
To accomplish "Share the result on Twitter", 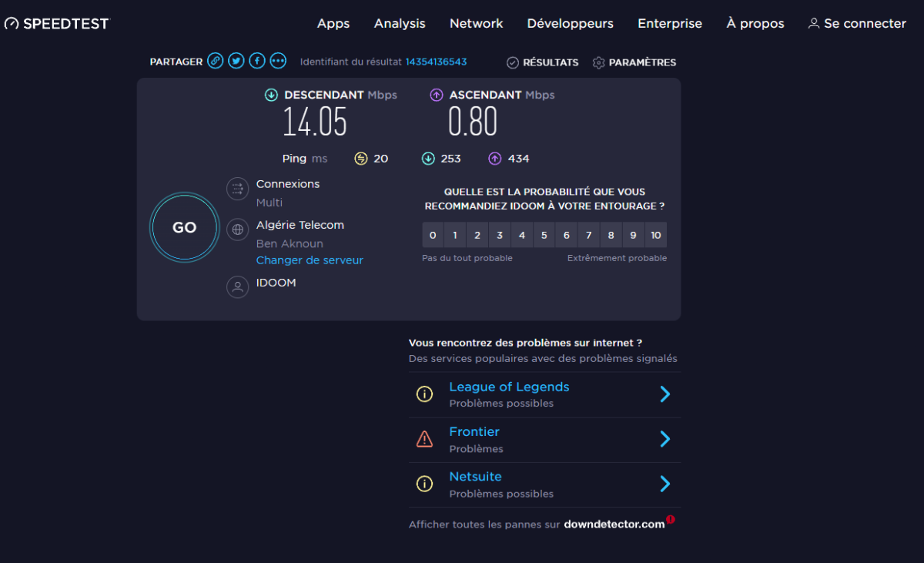I will (236, 62).
